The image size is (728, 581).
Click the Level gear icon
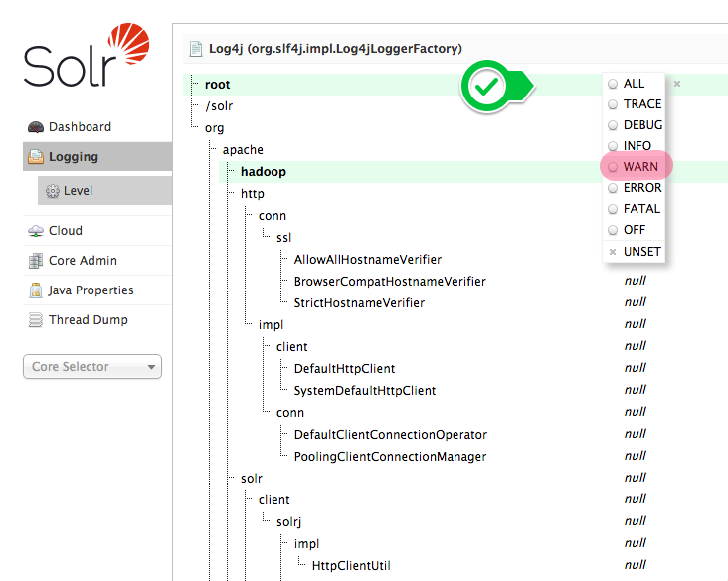point(53,191)
